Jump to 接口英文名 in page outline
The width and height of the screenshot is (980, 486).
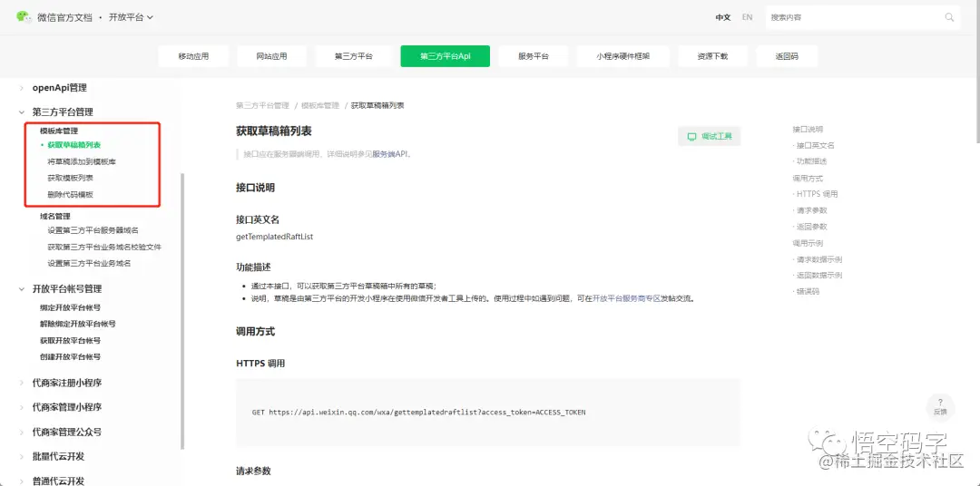click(816, 146)
